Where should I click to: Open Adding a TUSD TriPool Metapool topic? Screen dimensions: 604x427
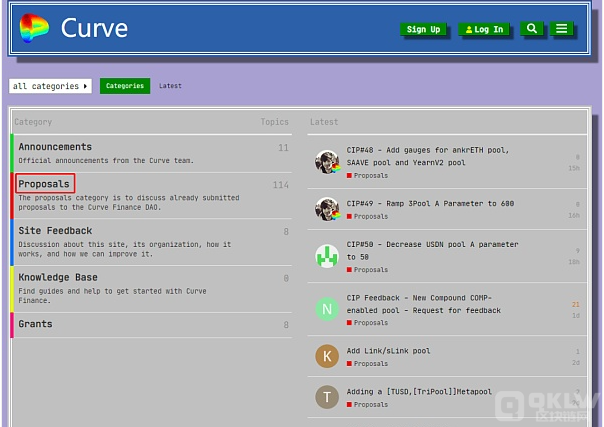pyautogui.click(x=419, y=392)
